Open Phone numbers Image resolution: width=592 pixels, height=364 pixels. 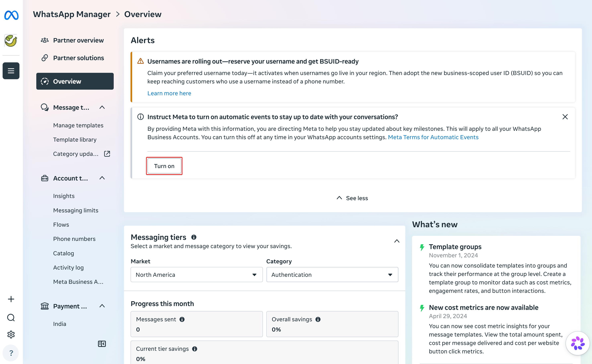pos(74,239)
